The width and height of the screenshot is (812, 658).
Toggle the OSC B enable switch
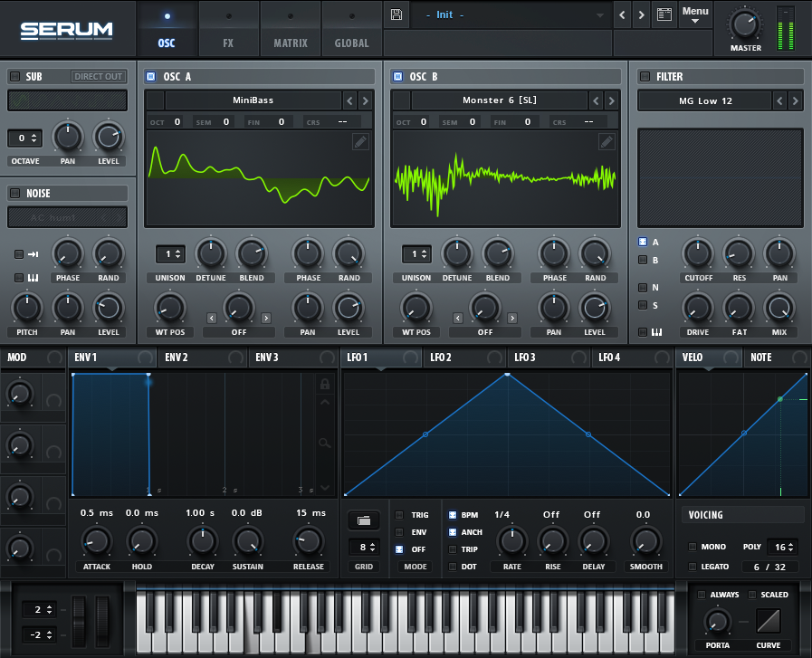pos(397,77)
